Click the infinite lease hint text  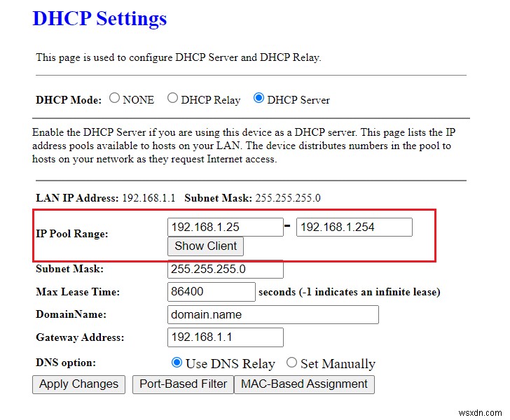point(350,292)
